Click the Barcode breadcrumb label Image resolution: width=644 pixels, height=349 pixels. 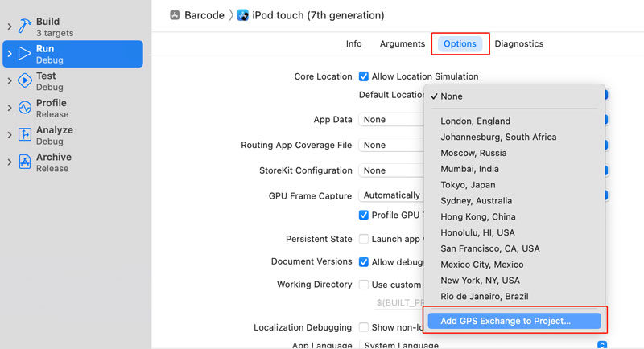click(204, 15)
